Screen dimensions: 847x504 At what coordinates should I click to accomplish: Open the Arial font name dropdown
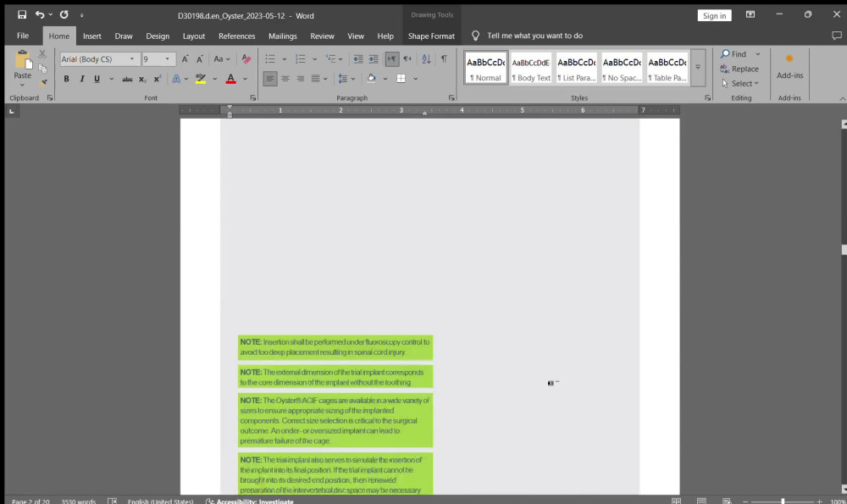tap(132, 59)
